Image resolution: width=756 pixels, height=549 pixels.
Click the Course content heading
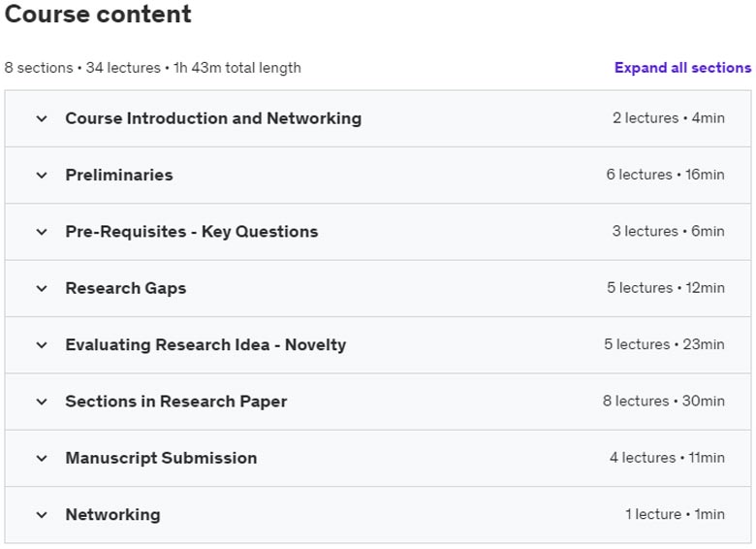point(98,14)
